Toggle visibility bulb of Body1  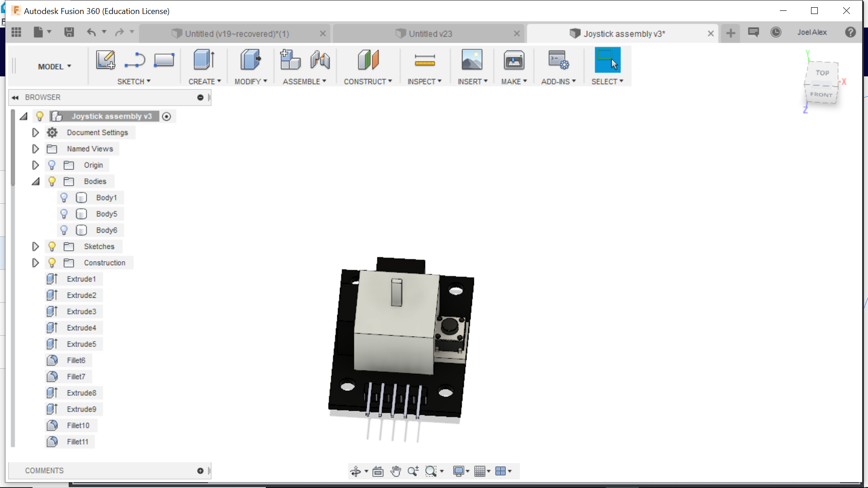(x=64, y=197)
